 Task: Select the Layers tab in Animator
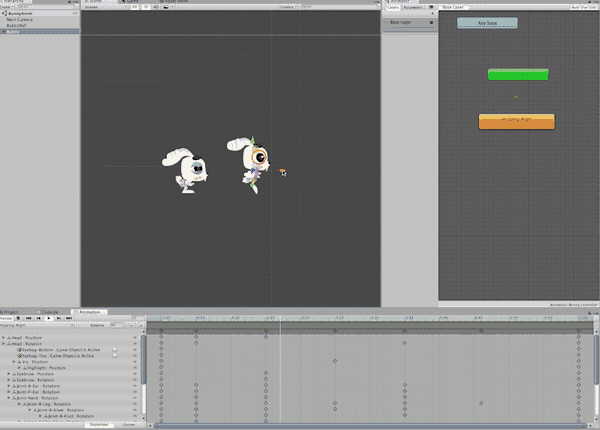coord(393,7)
